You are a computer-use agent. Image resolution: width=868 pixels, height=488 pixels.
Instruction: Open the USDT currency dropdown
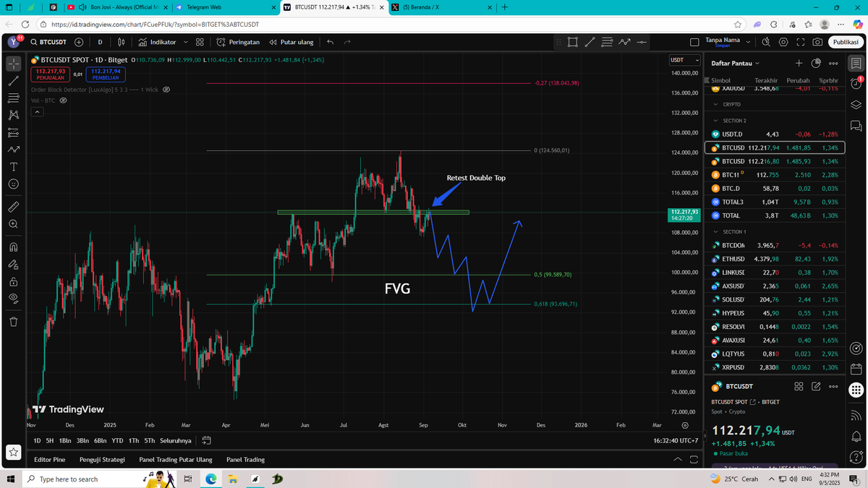tap(685, 61)
